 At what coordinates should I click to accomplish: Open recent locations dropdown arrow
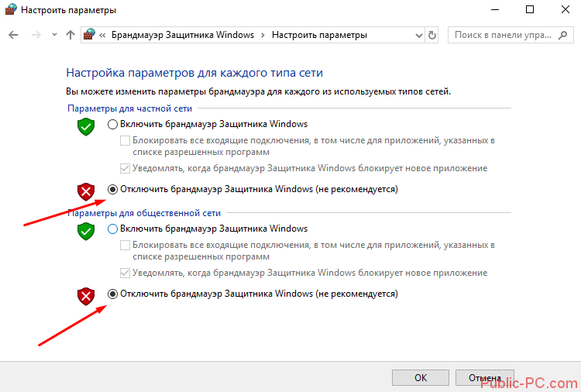point(54,35)
